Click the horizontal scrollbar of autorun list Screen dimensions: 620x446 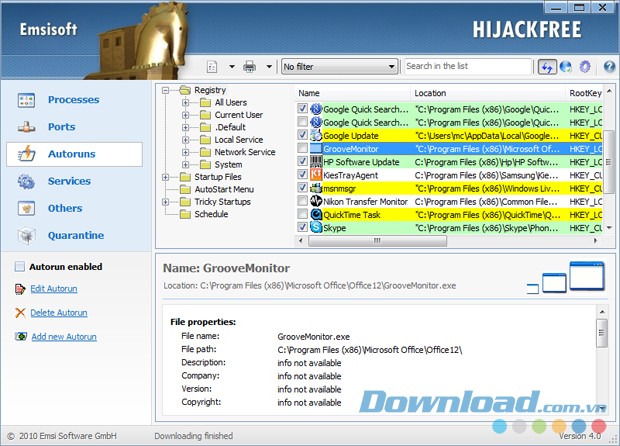pos(378,240)
